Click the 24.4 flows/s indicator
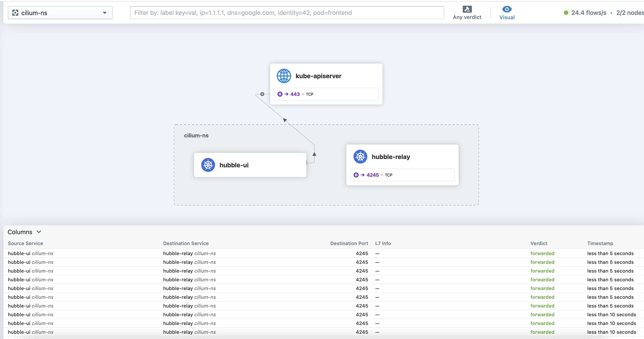 (589, 13)
